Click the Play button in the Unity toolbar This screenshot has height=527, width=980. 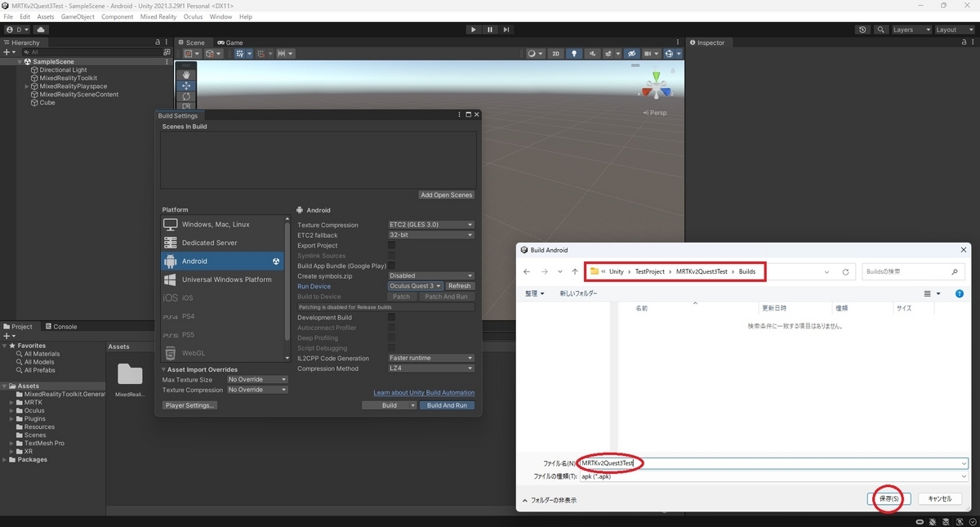click(473, 29)
